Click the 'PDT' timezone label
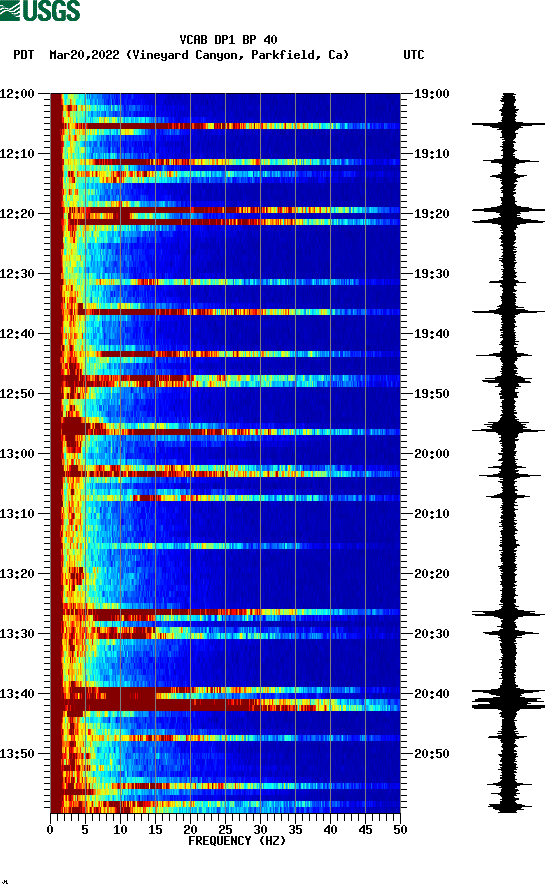Screen dimensions: 552x893 (x=23, y=55)
